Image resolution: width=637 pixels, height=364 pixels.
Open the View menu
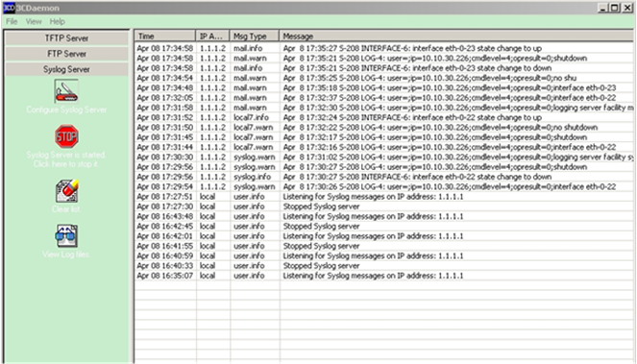click(34, 21)
